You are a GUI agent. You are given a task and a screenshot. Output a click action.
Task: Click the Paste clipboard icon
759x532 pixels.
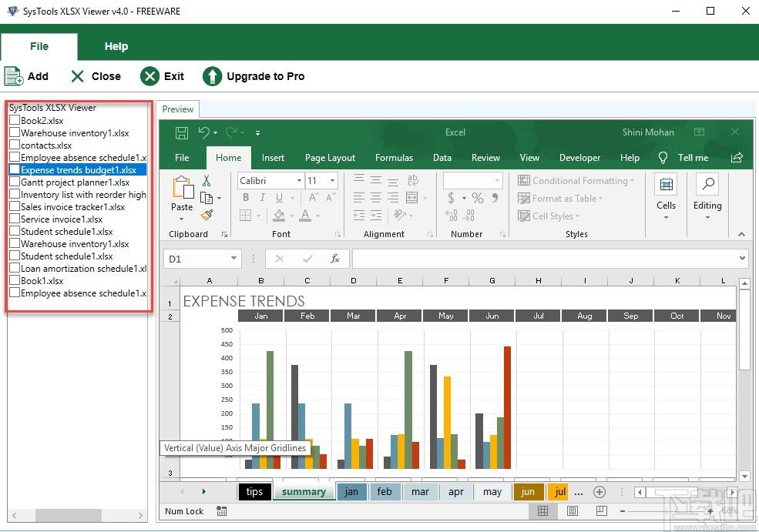(x=183, y=187)
